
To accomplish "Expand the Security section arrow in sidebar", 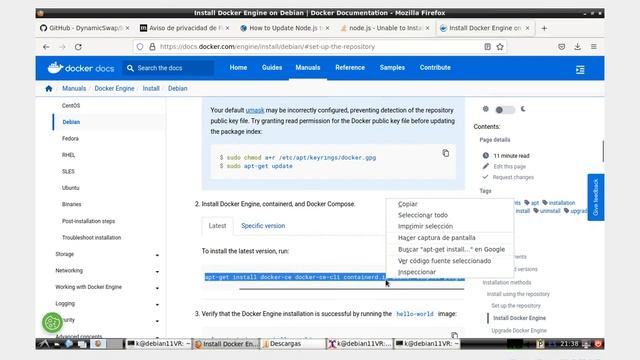I will click(x=157, y=321).
